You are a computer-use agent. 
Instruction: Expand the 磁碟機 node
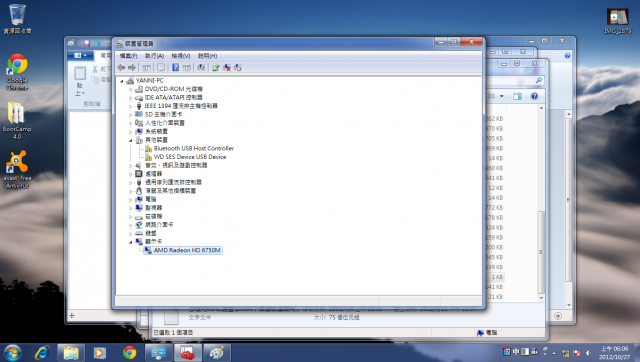(x=131, y=217)
